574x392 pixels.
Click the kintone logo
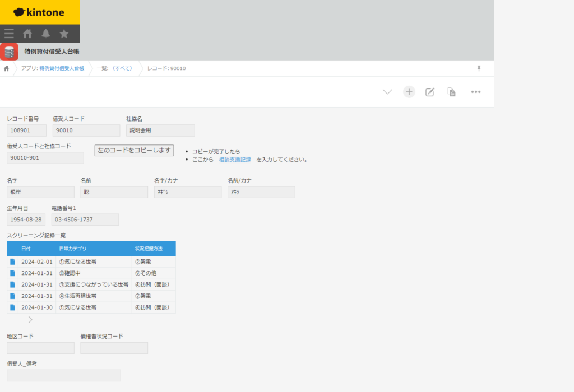tap(39, 12)
